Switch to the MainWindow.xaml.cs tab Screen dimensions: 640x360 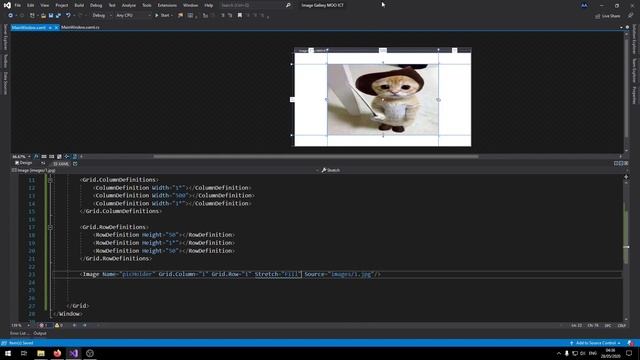click(x=80, y=27)
